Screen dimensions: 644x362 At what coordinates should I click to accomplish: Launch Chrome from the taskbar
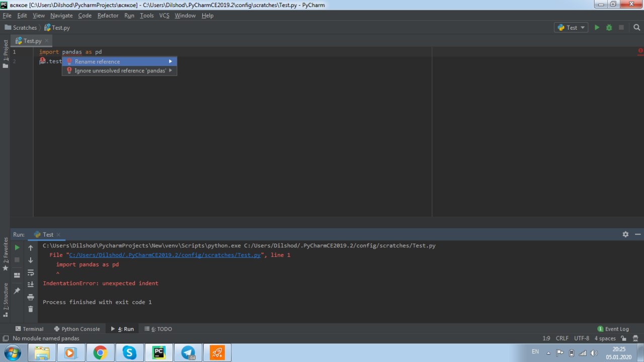point(100,352)
